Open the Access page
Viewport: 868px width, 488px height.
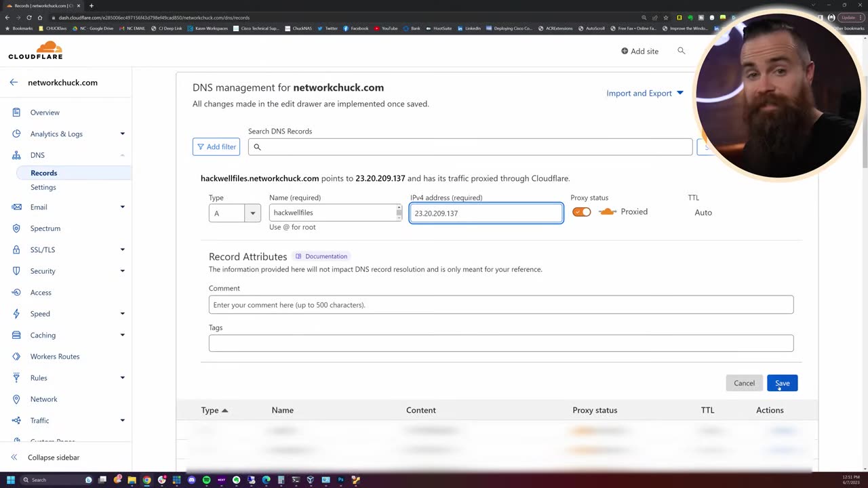pos(41,293)
